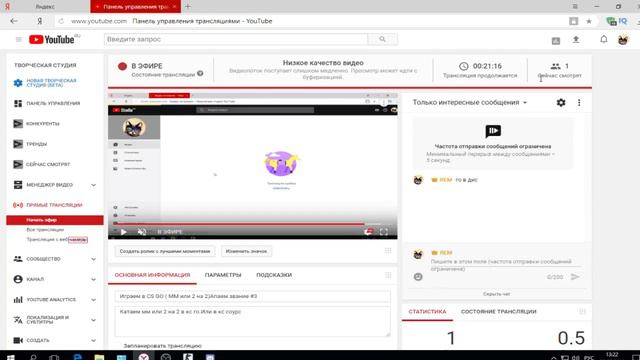Open the emoji picker in chat
The width and height of the screenshot is (640, 360).
(418, 277)
